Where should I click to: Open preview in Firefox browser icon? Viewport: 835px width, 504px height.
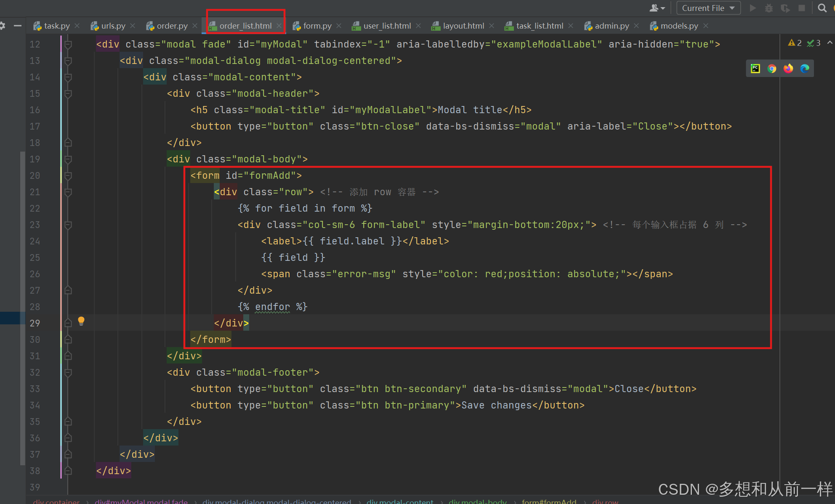788,69
